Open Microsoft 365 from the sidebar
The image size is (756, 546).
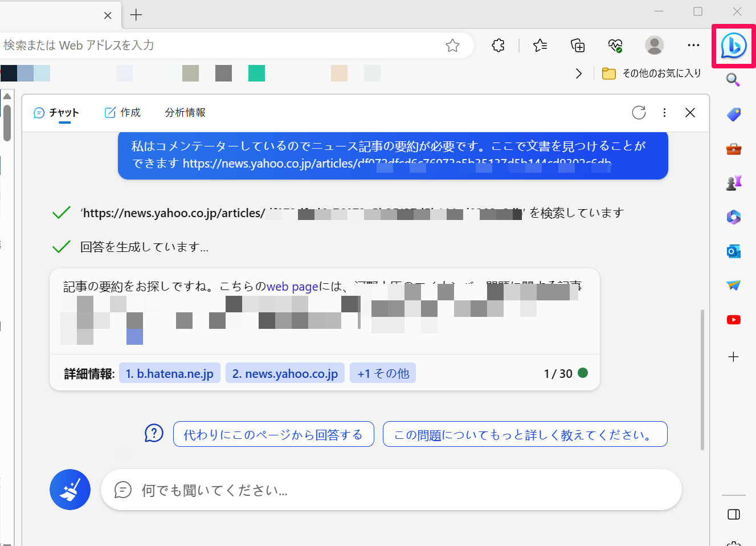click(x=733, y=217)
